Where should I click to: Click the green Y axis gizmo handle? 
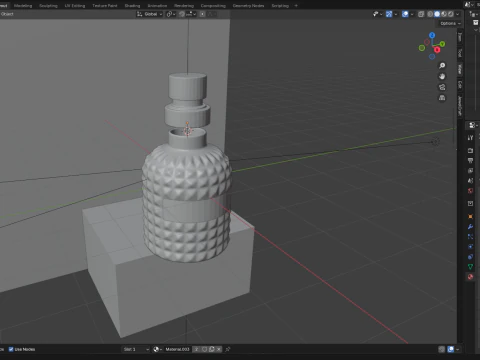coord(442,44)
